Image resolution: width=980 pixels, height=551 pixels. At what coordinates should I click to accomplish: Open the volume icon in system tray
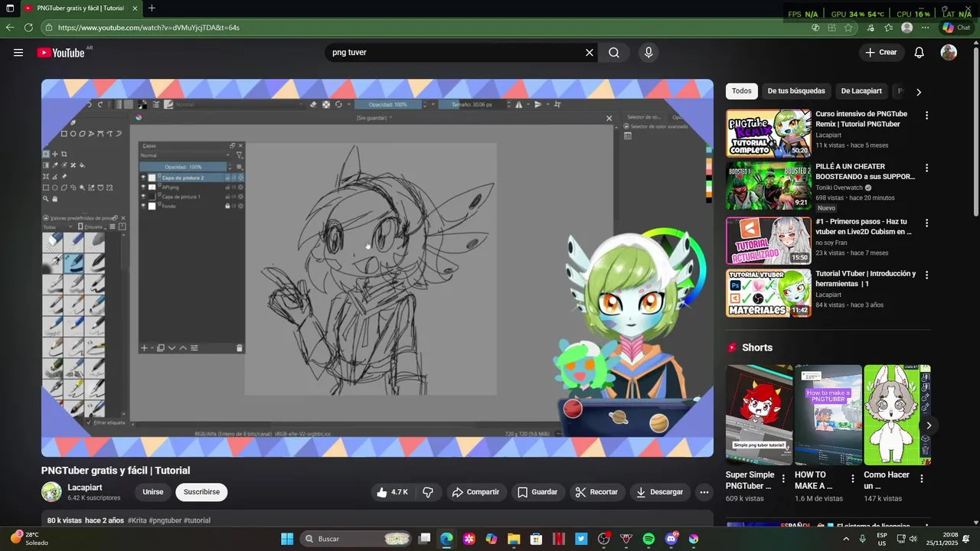(x=913, y=539)
